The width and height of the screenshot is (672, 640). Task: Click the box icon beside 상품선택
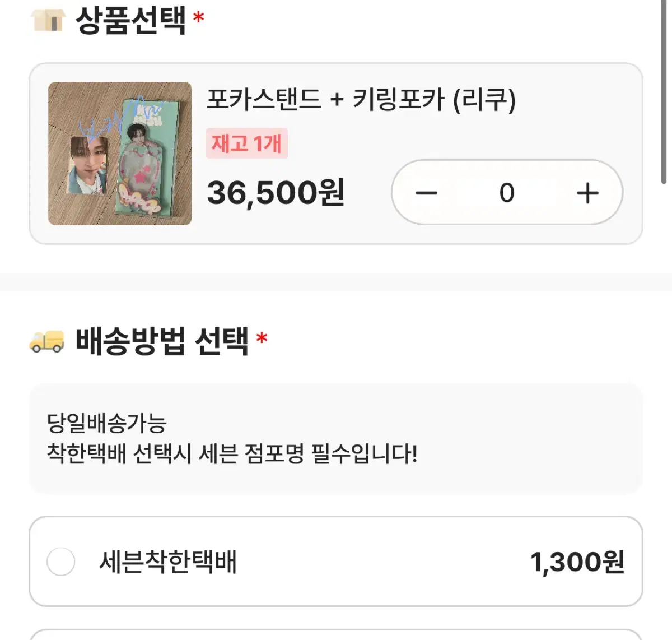click(48, 20)
